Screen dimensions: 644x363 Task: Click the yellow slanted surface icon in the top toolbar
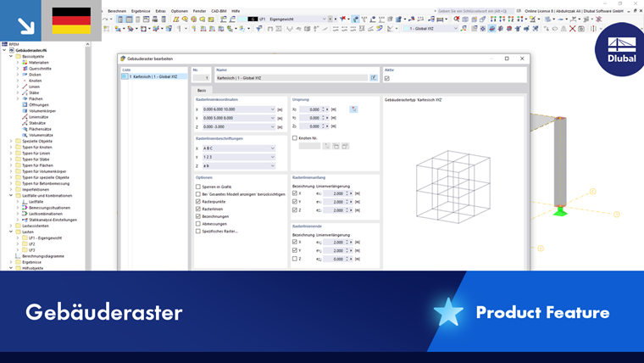pos(175,19)
